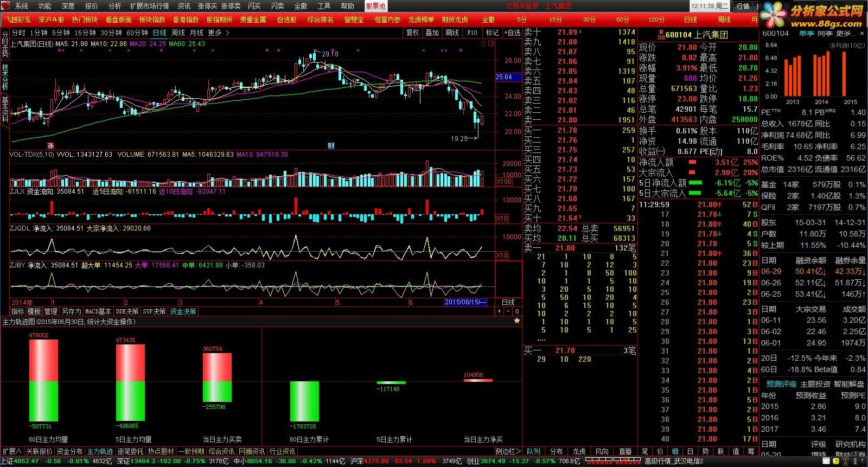The height and width of the screenshot is (467, 868).
Task: Switch to 1分钟 chart period
Action: pyautogui.click(x=39, y=33)
